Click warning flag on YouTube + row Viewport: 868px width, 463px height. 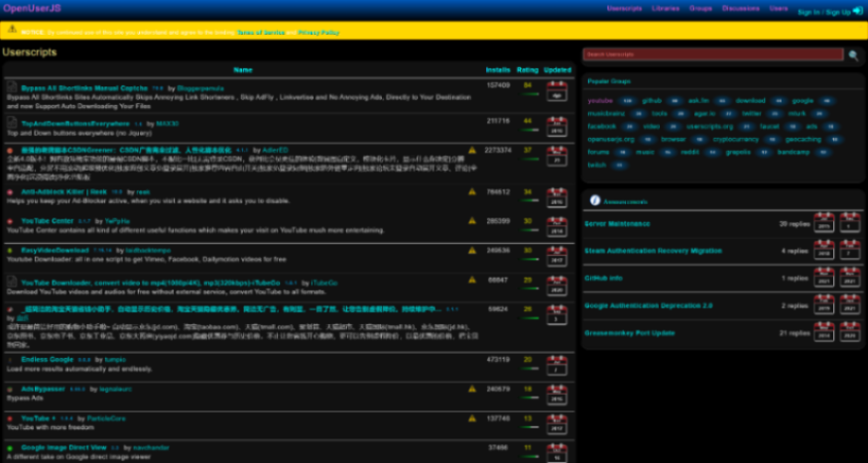click(x=472, y=418)
